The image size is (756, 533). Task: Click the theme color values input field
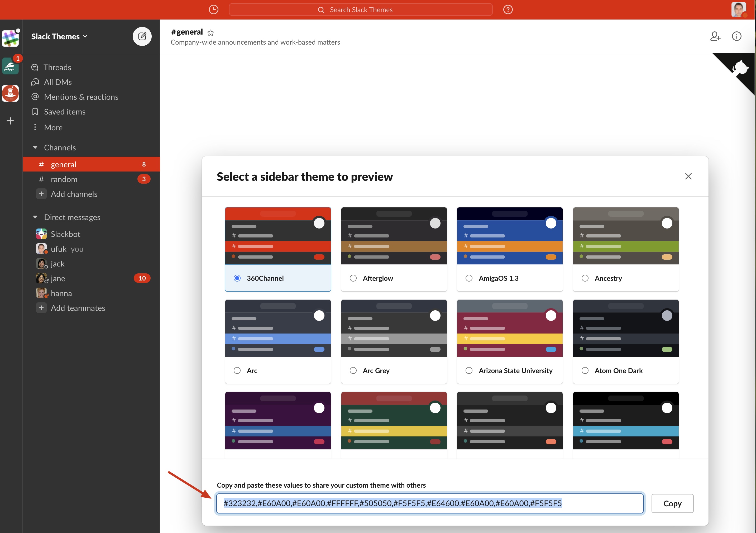click(x=430, y=503)
